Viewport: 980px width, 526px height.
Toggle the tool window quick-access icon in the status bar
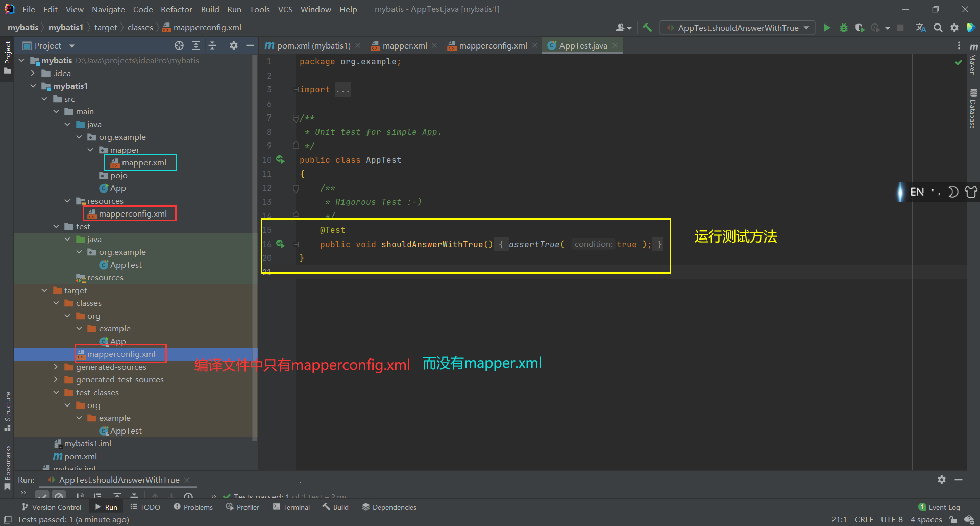pos(8,519)
